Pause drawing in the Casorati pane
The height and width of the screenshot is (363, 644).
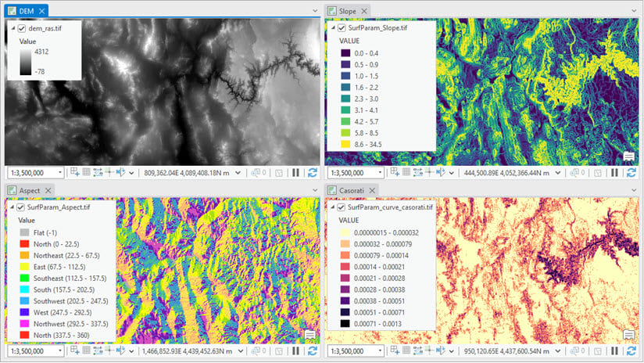[614, 351]
